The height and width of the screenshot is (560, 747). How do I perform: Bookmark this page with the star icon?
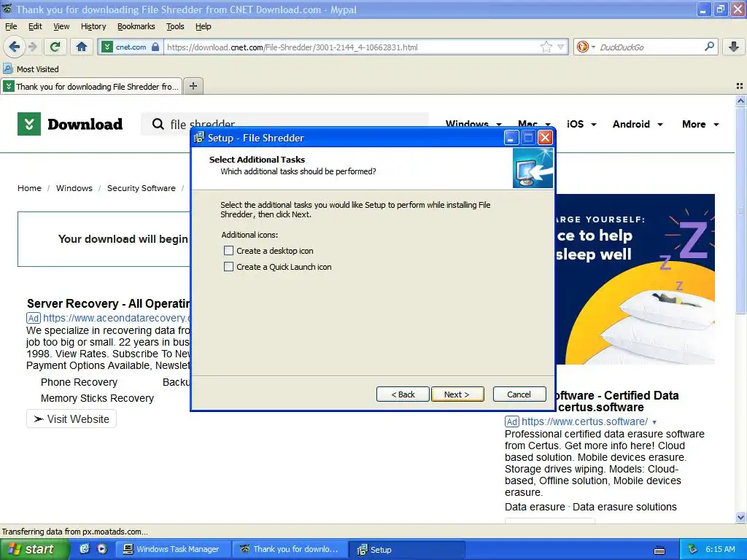tap(546, 47)
